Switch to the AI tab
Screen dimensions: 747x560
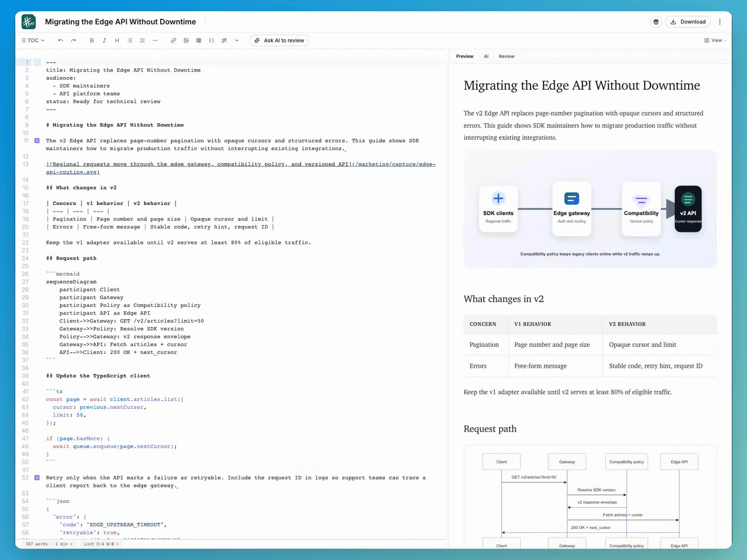[x=486, y=56]
